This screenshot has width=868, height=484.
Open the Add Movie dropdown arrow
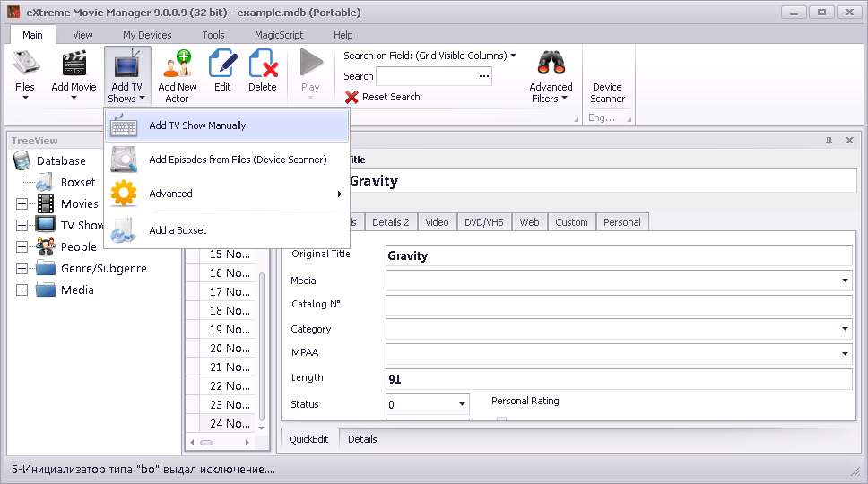(74, 99)
